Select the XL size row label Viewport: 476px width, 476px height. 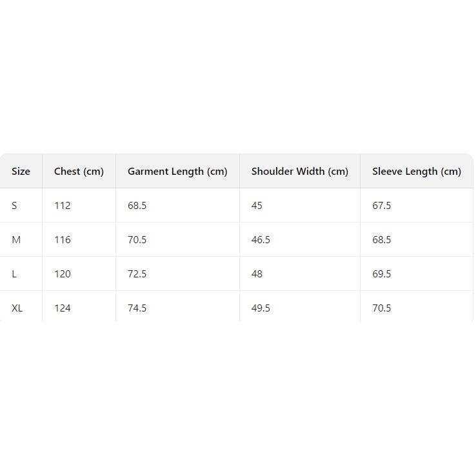[17, 308]
